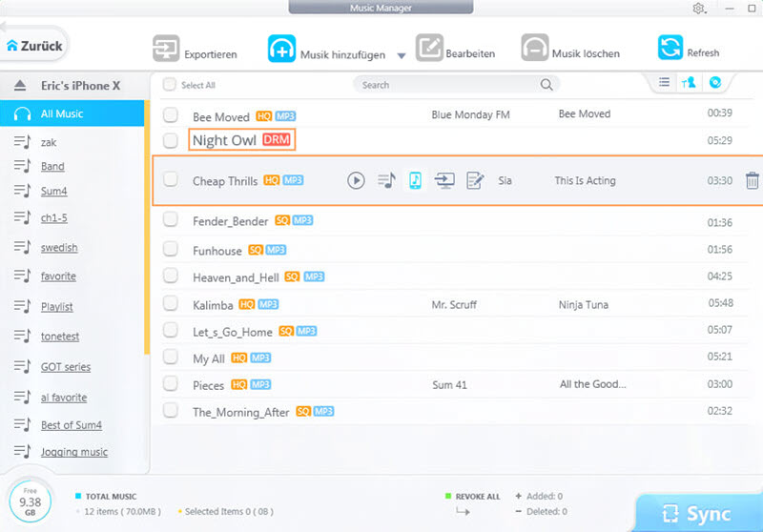Go back with the Zurück button
The height and width of the screenshot is (532, 763).
click(34, 45)
